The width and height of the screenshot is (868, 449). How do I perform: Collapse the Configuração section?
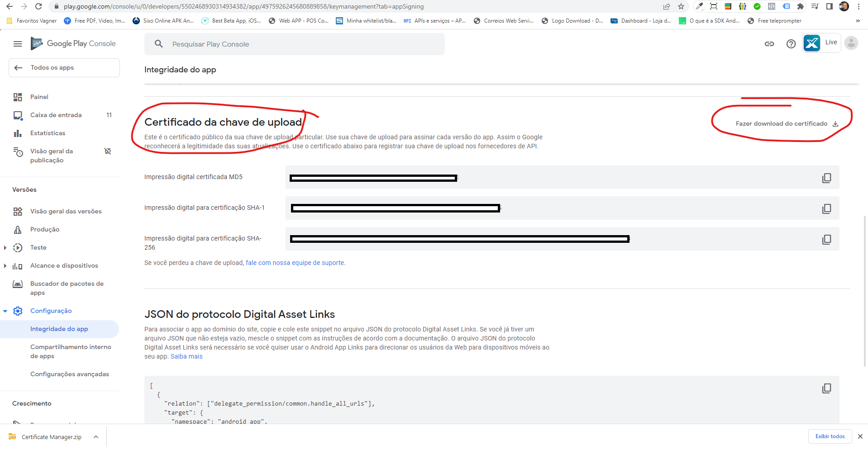tap(5, 311)
